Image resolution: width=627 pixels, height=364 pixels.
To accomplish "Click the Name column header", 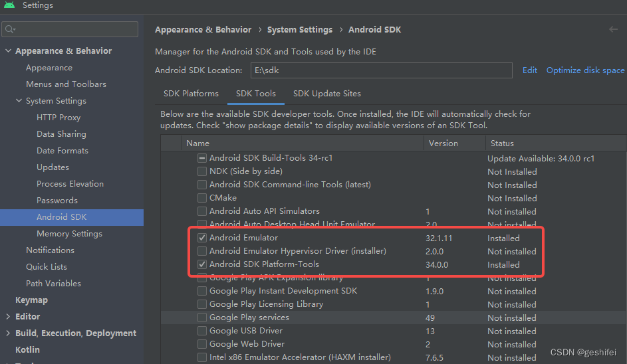I will (303, 143).
